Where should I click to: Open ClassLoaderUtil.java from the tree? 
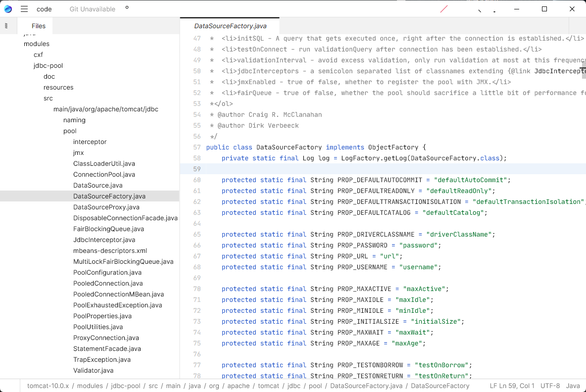(x=104, y=163)
